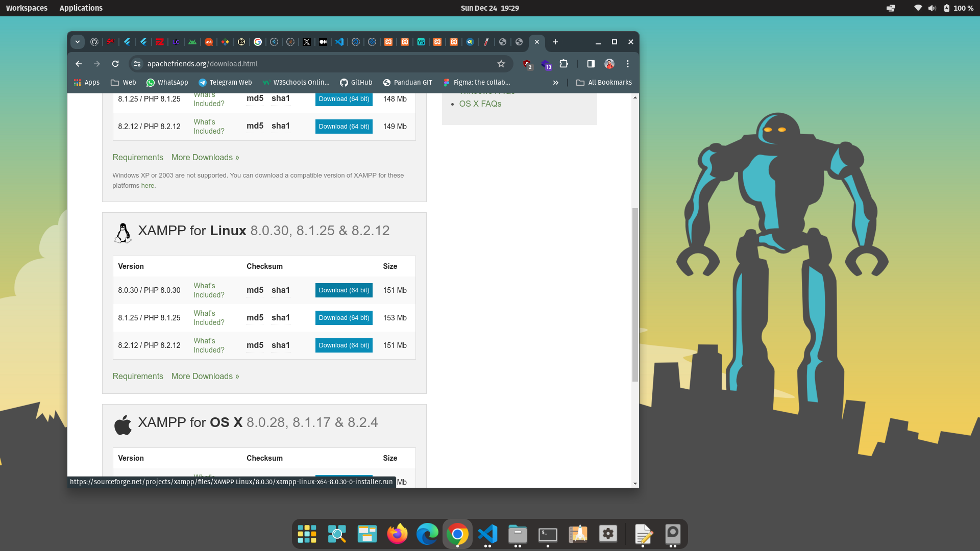This screenshot has height=551, width=980.
Task: Open GitHub bookmark
Action: point(356,83)
